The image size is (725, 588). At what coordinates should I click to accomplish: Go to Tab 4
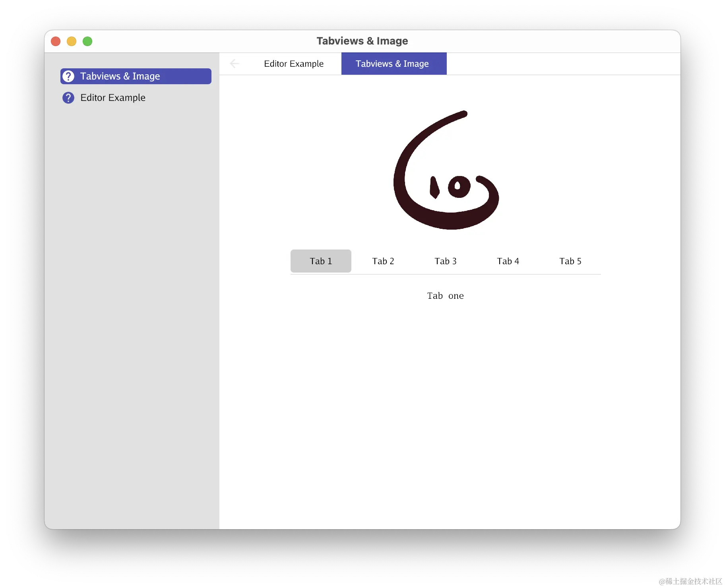click(508, 261)
